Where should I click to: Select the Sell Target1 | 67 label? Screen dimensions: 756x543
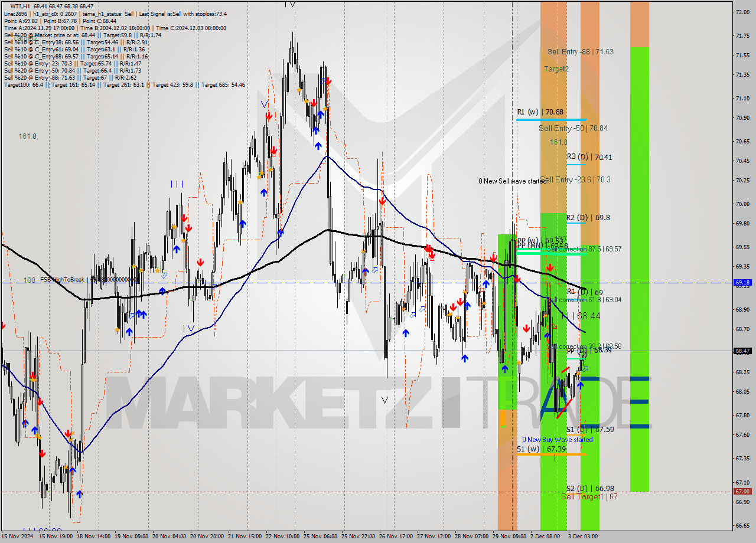[589, 497]
